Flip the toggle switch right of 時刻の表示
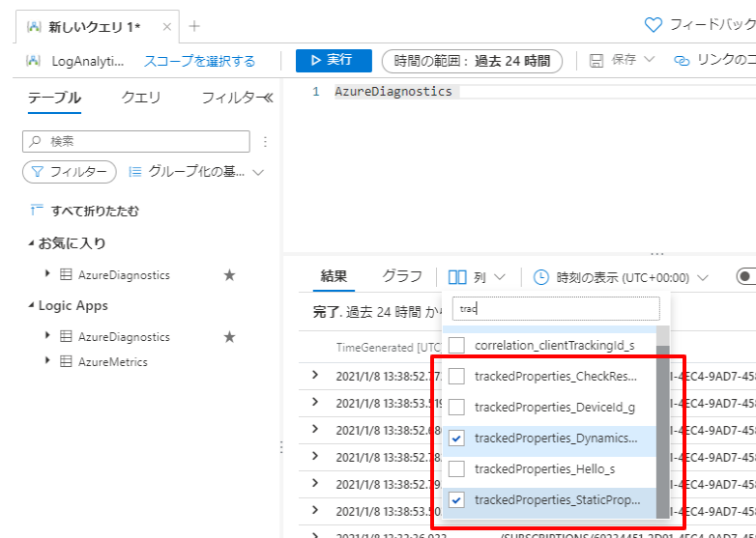Image resolution: width=756 pixels, height=538 pixels. pos(746,276)
